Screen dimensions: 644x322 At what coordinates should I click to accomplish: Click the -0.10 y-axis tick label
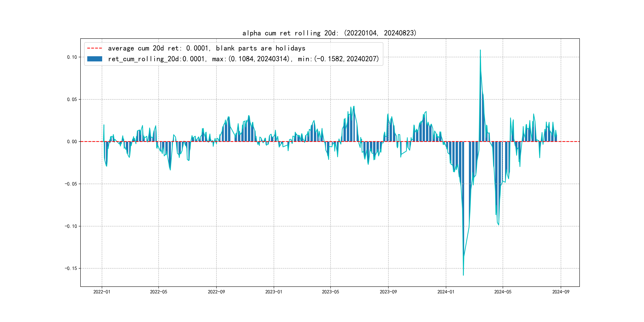(71, 226)
